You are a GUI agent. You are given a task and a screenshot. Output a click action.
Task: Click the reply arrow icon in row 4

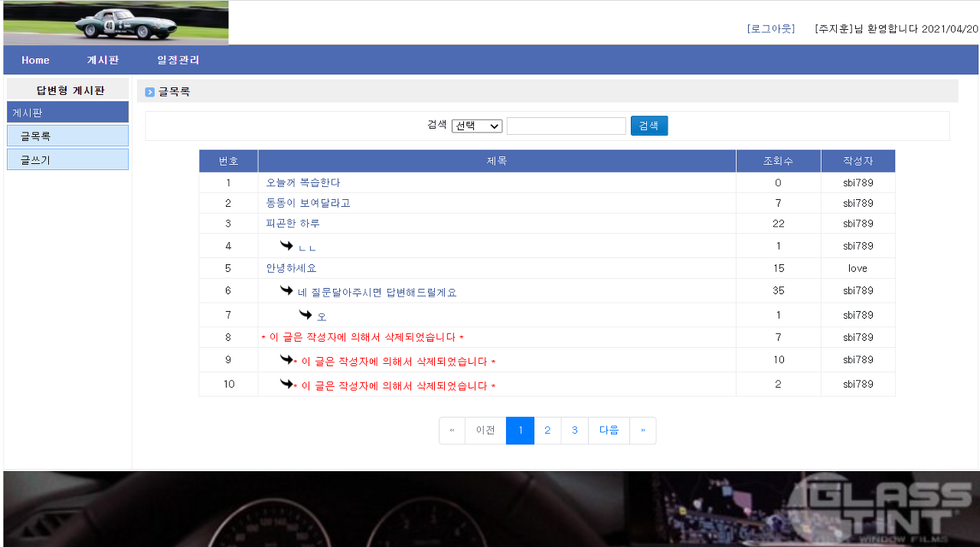(x=286, y=245)
